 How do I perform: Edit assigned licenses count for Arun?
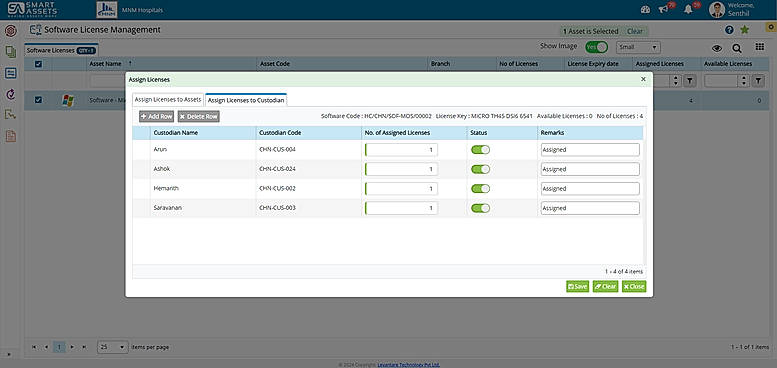(401, 150)
